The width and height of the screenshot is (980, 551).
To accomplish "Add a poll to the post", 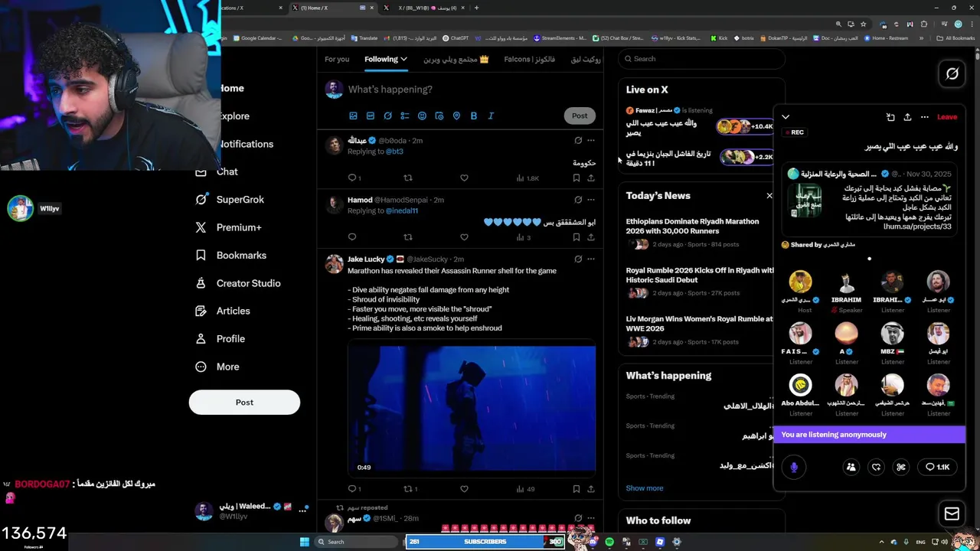I will (405, 116).
